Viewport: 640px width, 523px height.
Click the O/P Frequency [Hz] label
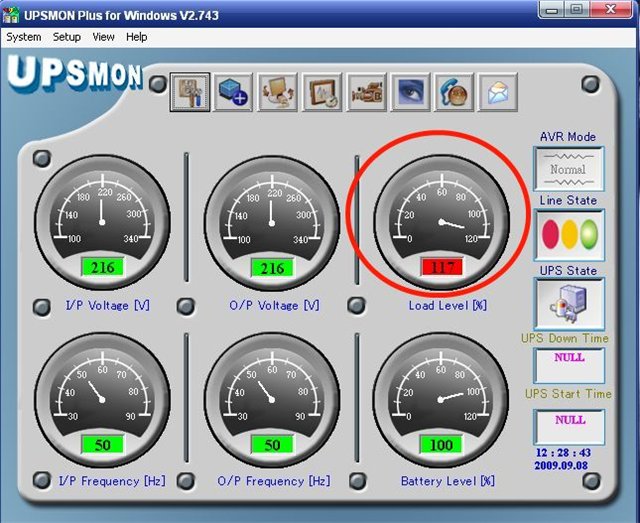tap(274, 481)
